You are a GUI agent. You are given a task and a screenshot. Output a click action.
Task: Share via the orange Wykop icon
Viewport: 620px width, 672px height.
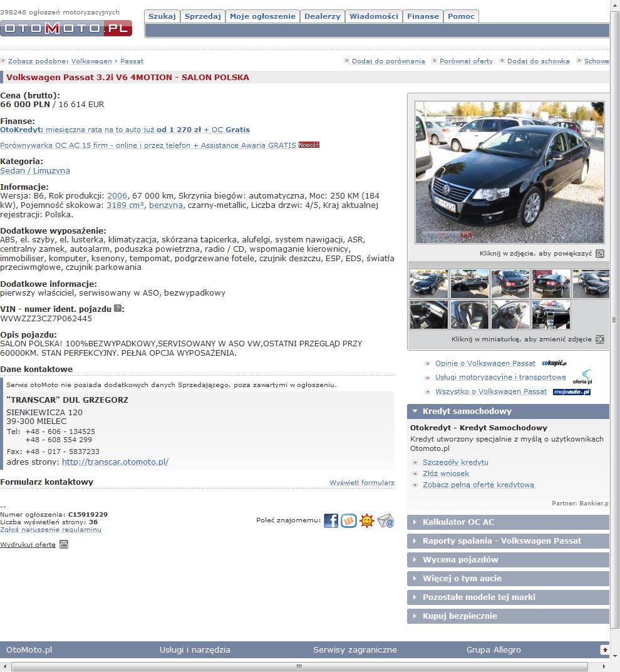click(x=349, y=520)
